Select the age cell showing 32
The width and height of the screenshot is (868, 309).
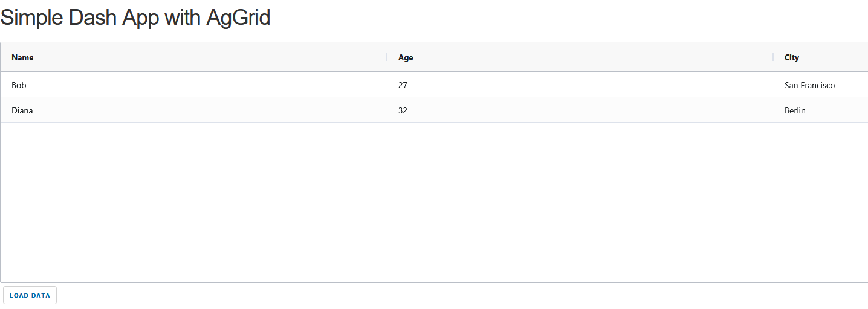click(403, 110)
